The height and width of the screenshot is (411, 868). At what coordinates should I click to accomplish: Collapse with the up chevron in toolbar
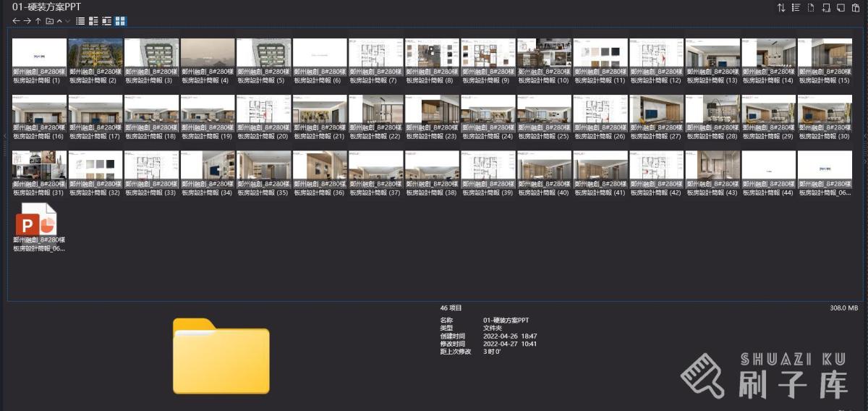pos(59,21)
